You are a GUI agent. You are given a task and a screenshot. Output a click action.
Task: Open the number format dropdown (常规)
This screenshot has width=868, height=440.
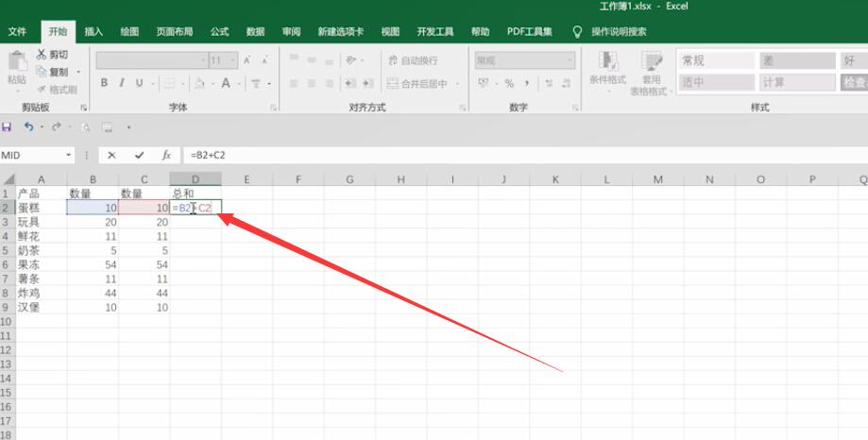click(x=524, y=60)
